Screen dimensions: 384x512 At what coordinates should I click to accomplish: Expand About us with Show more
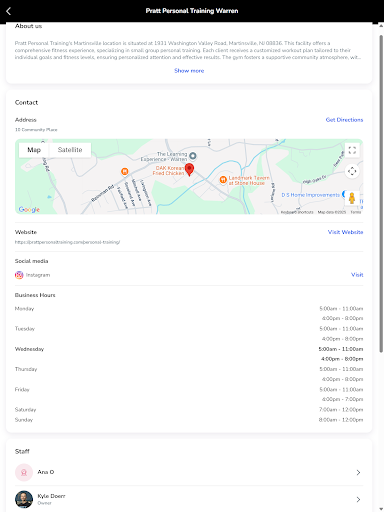[189, 71]
